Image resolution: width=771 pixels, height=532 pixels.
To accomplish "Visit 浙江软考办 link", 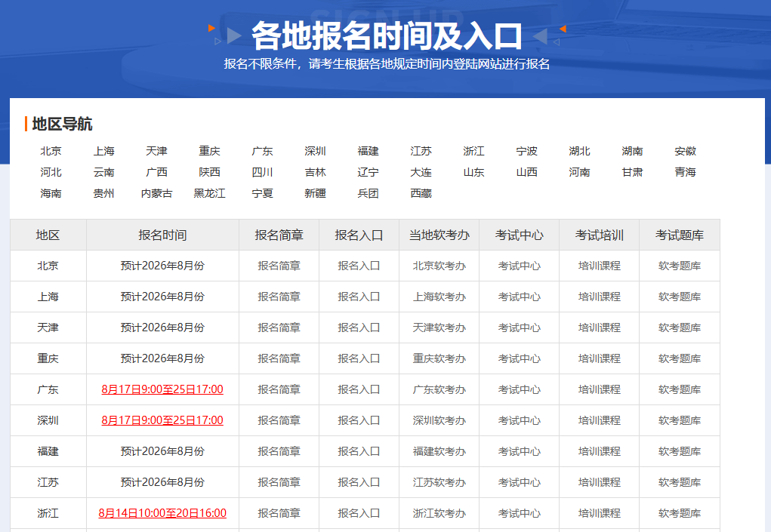I will pos(439,513).
